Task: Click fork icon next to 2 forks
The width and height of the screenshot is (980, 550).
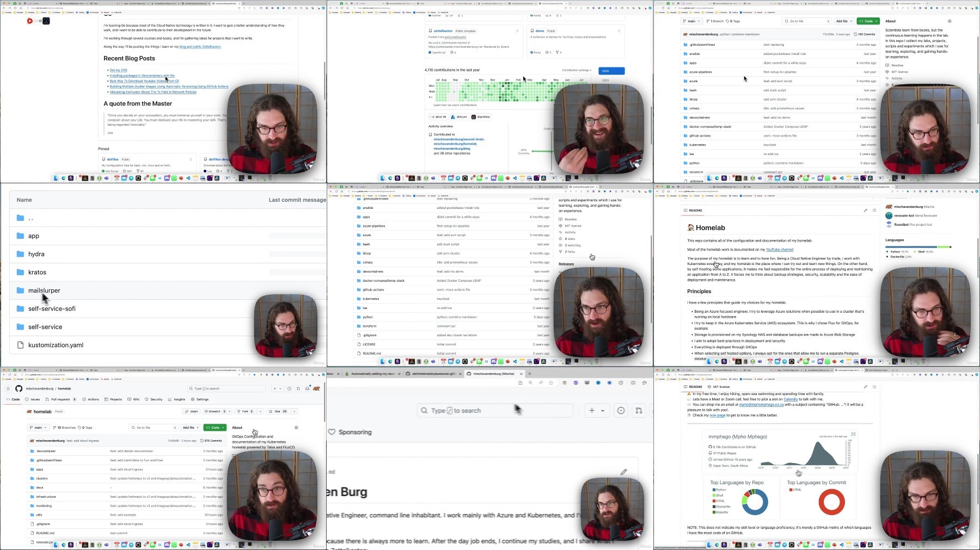Action: pyautogui.click(x=561, y=252)
